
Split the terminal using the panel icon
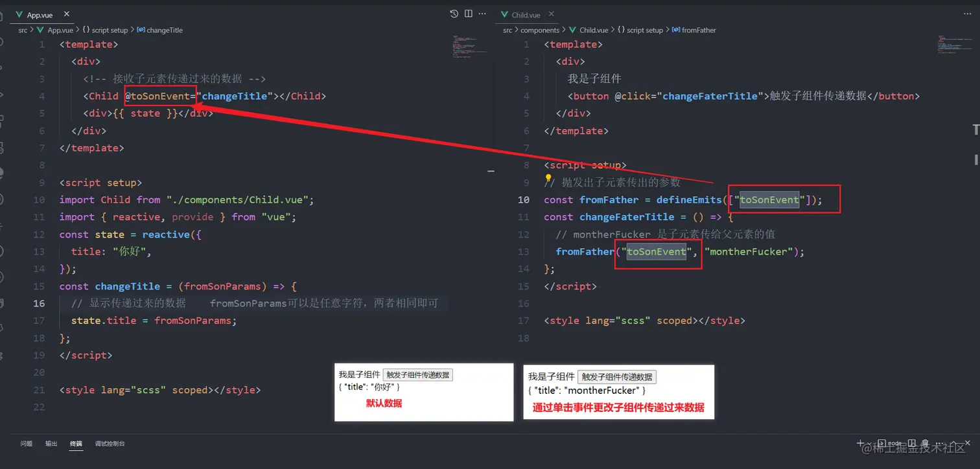pos(912,442)
